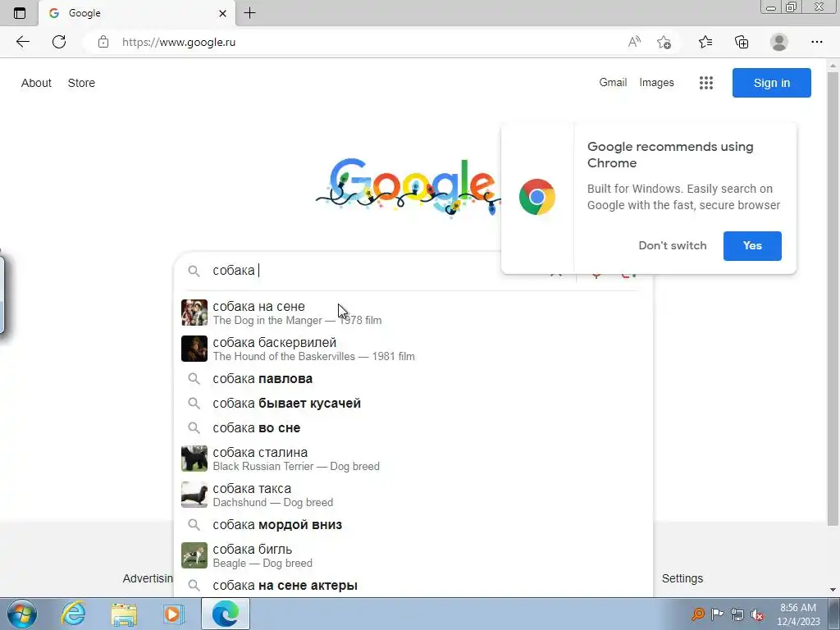
Task: Click search icon beside собака во сне
Action: (x=194, y=428)
